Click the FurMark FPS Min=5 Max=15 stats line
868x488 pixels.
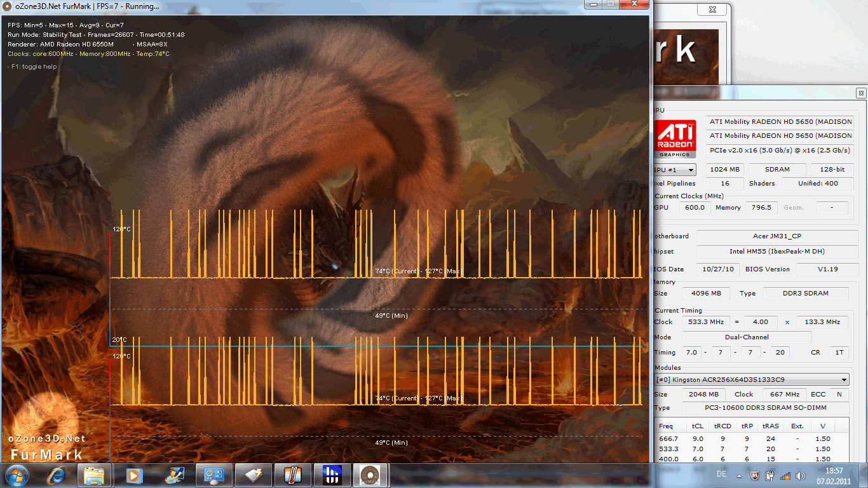coord(65,25)
